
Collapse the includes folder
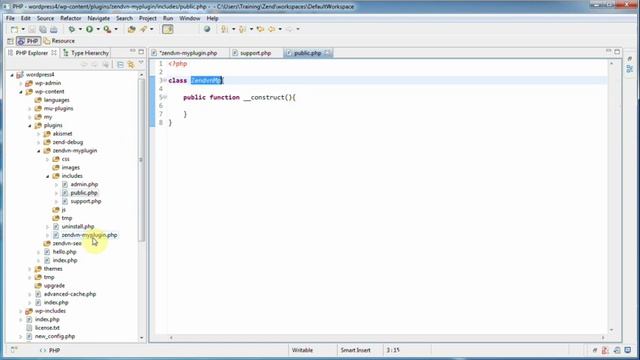click(x=48, y=176)
